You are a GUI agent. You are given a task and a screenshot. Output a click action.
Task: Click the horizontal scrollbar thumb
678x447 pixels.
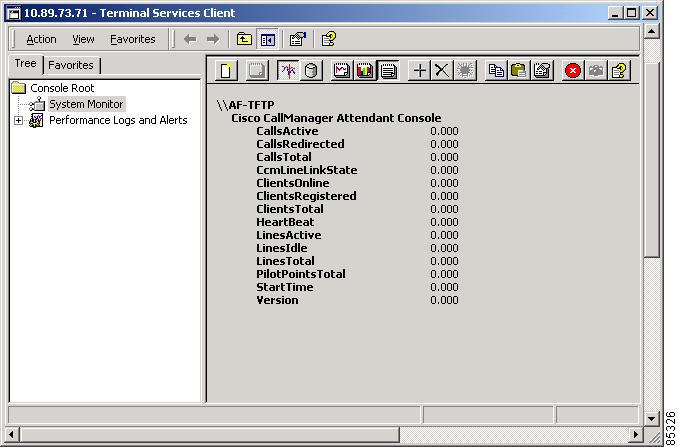(209, 434)
